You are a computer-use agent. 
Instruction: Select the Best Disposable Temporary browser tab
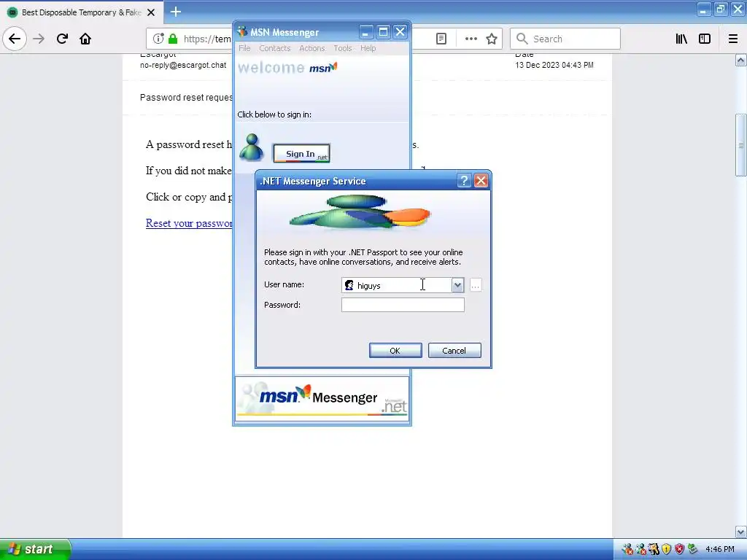[x=82, y=12]
